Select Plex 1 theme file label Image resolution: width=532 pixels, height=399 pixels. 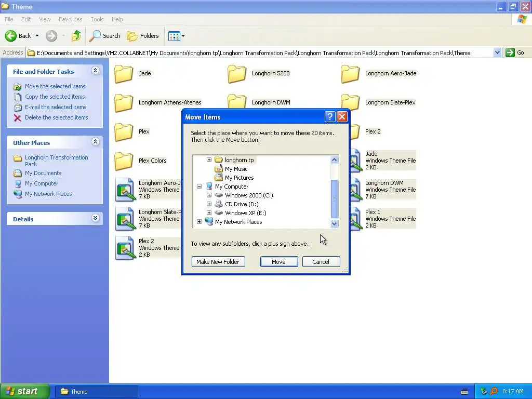(x=390, y=219)
